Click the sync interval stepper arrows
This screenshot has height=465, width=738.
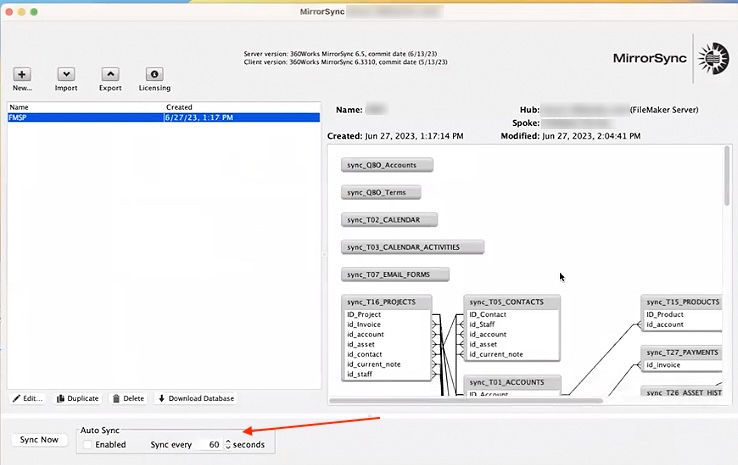(x=228, y=444)
